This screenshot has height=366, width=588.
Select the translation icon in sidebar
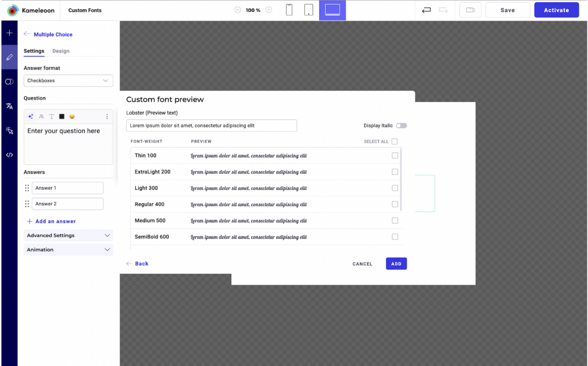pyautogui.click(x=10, y=106)
